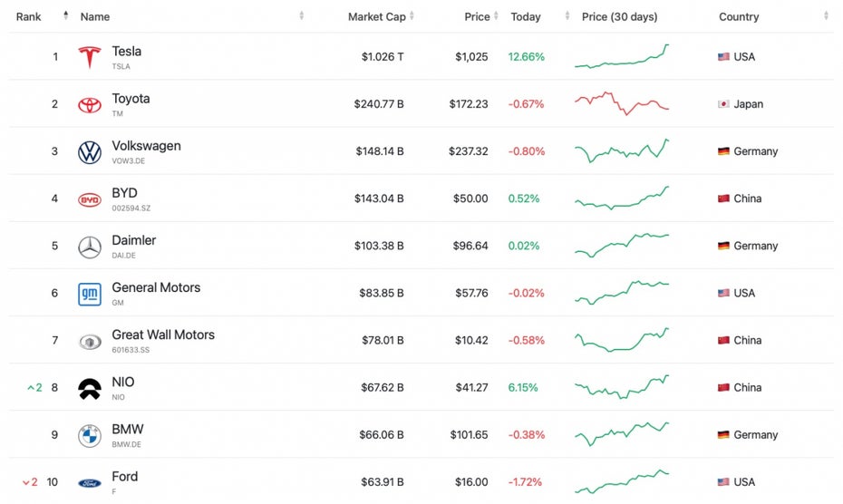Image resolution: width=843 pixels, height=504 pixels.
Task: Open the Tesla company link
Action: 126,51
